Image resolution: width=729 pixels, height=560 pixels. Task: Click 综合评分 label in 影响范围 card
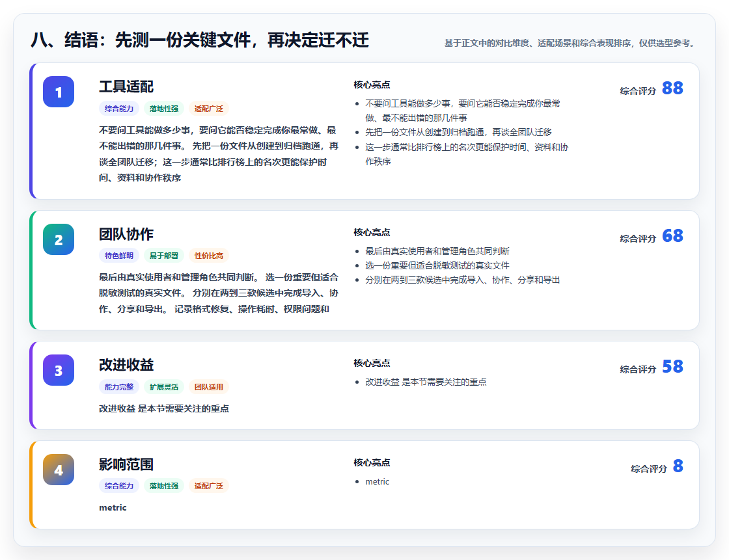pyautogui.click(x=648, y=468)
